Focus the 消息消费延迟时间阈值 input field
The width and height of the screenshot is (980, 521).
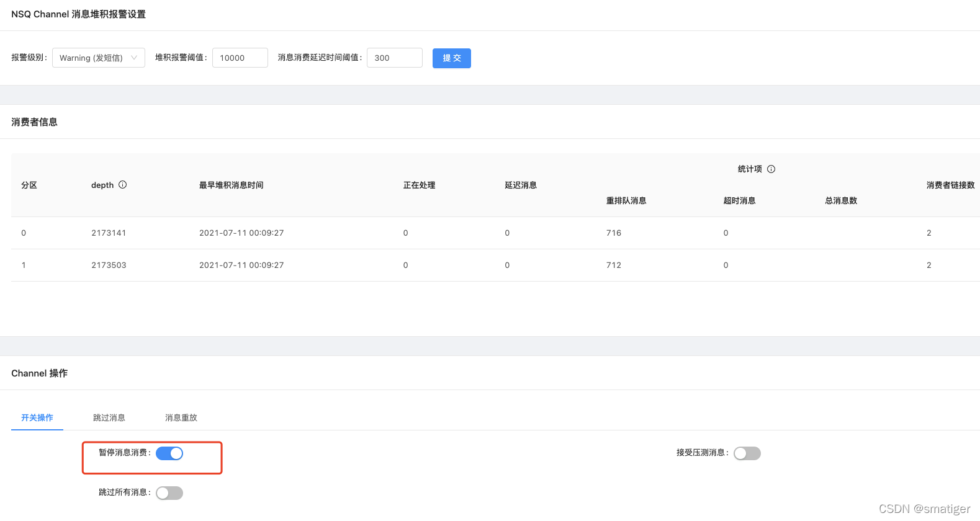point(395,58)
